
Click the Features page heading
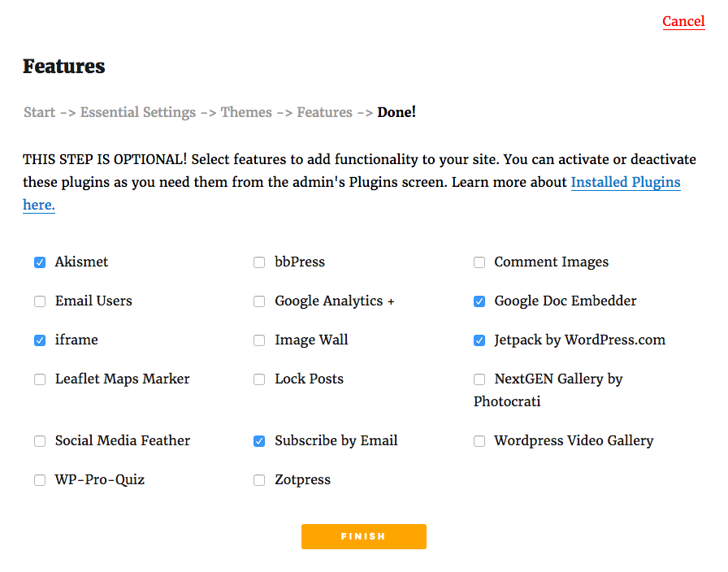coord(64,67)
